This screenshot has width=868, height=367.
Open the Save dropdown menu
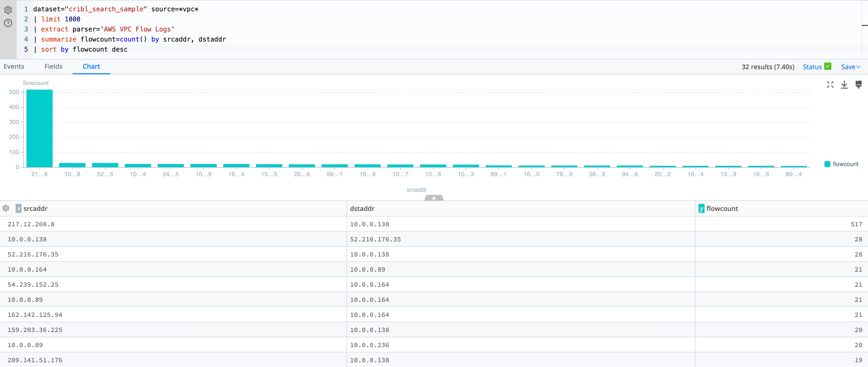(850, 66)
